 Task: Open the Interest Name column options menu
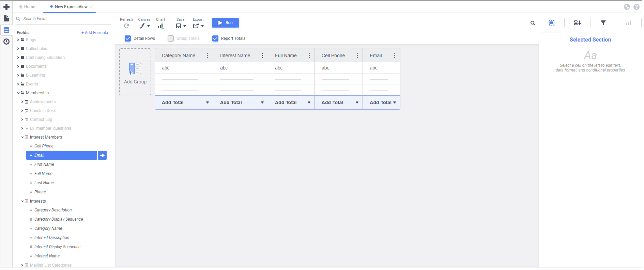pyautogui.click(x=262, y=55)
